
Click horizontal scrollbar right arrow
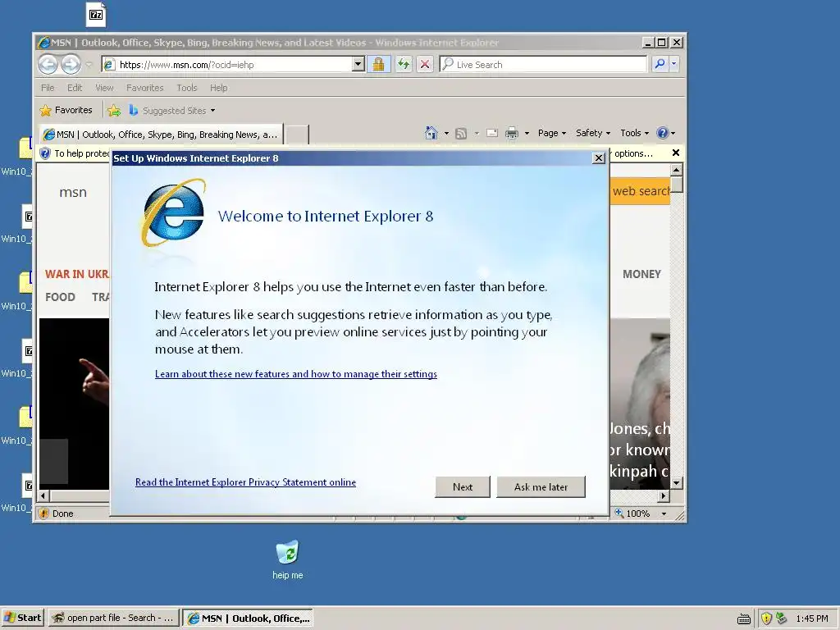(664, 496)
